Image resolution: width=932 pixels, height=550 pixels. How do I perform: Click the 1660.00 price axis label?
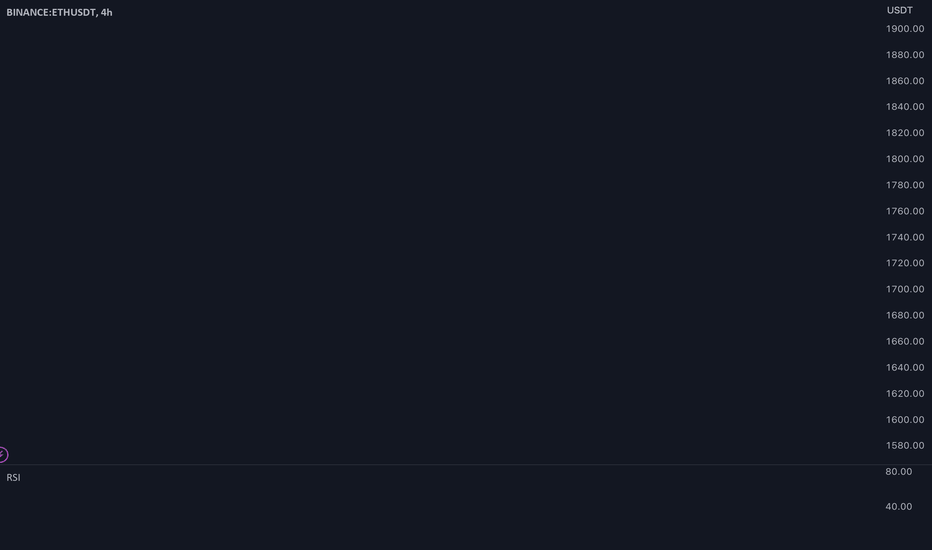905,341
